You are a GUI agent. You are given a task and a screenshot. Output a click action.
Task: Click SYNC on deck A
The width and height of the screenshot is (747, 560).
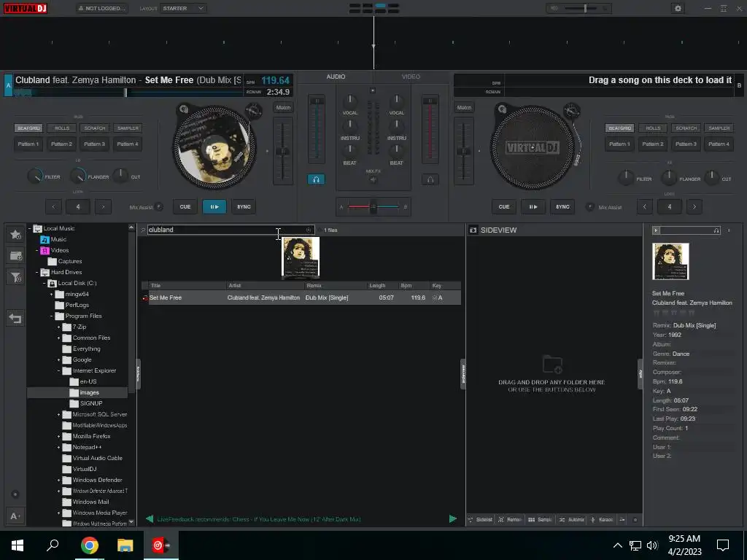pyautogui.click(x=244, y=206)
